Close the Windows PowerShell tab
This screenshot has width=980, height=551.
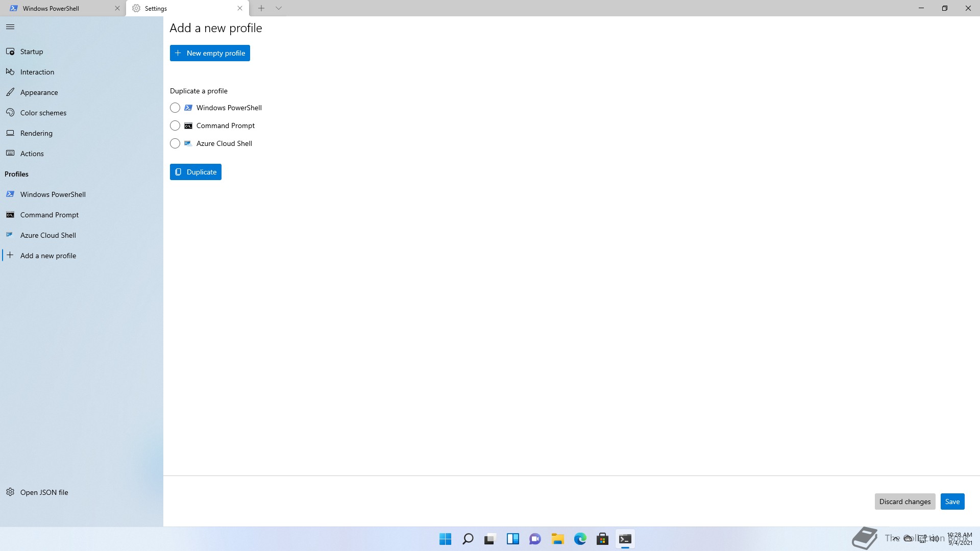coord(117,8)
